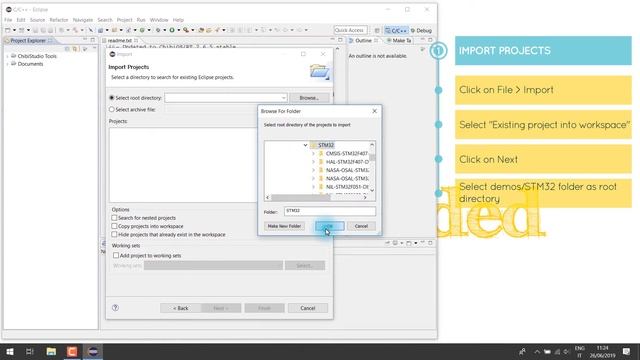Maximize the editor area
The height and width of the screenshot is (360, 640).
340,40
